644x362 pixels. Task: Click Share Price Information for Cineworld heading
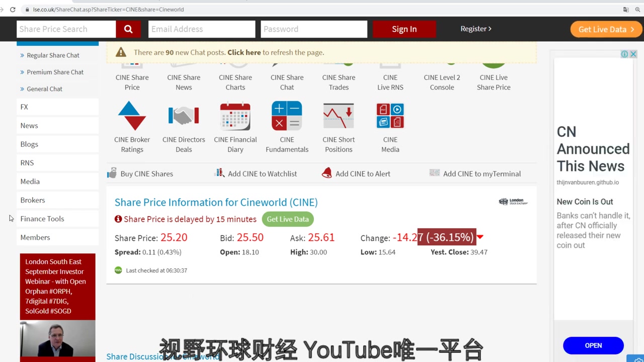(x=216, y=202)
